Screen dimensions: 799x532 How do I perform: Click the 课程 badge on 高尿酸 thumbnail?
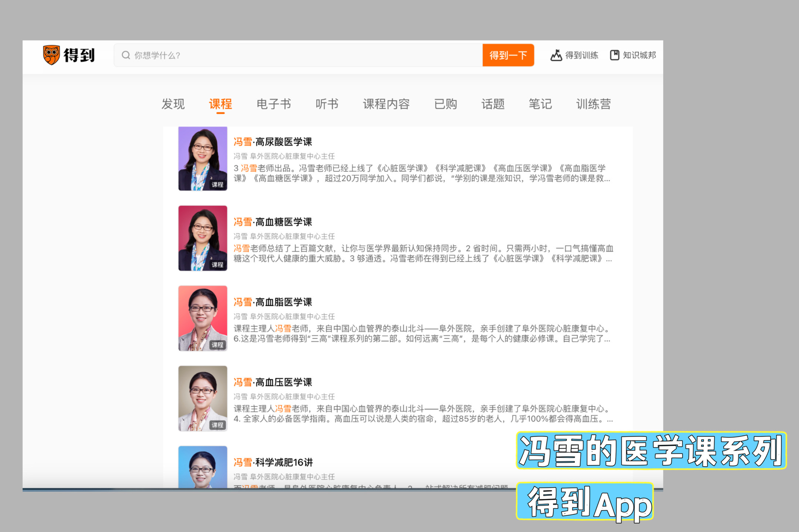pyautogui.click(x=218, y=185)
